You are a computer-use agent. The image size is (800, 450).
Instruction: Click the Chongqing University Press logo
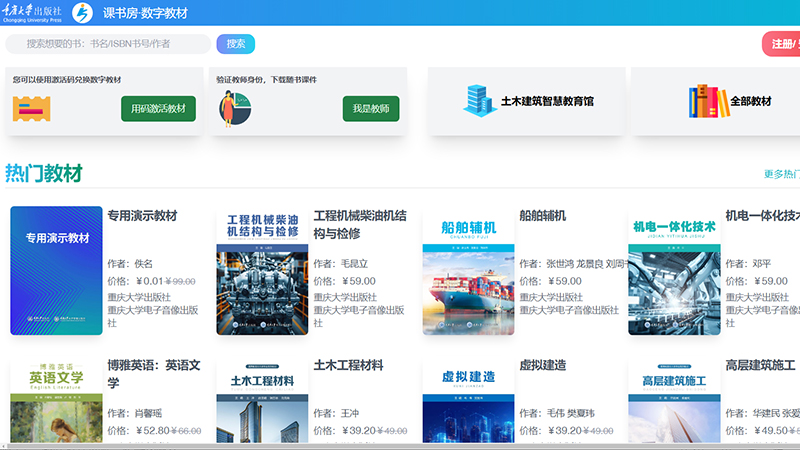[32, 13]
